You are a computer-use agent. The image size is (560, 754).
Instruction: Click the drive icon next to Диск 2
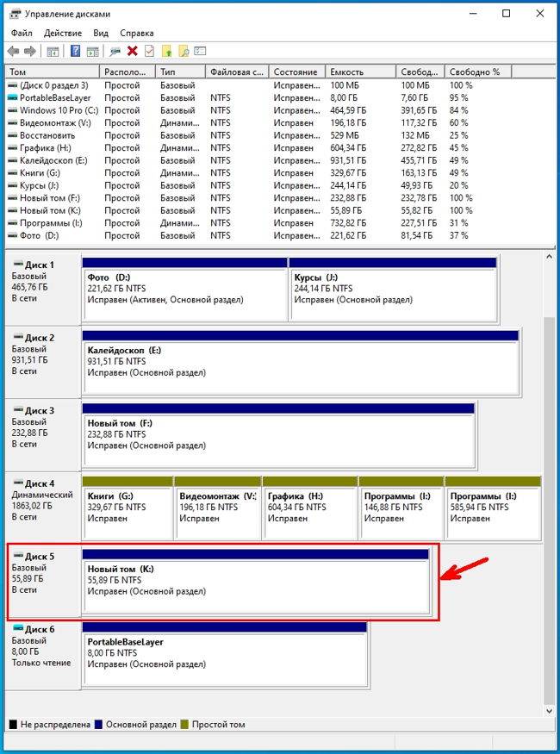pos(18,337)
